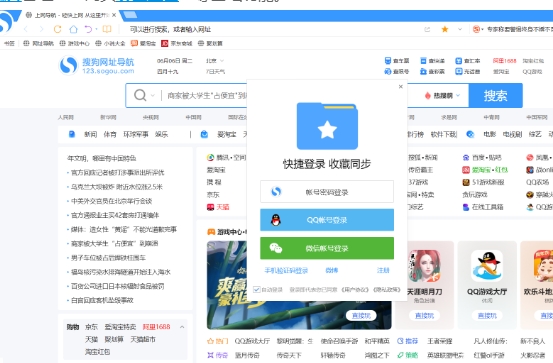Click the Sogou logo on 帐号密码登录 button
The width and height of the screenshot is (553, 363).
point(276,192)
